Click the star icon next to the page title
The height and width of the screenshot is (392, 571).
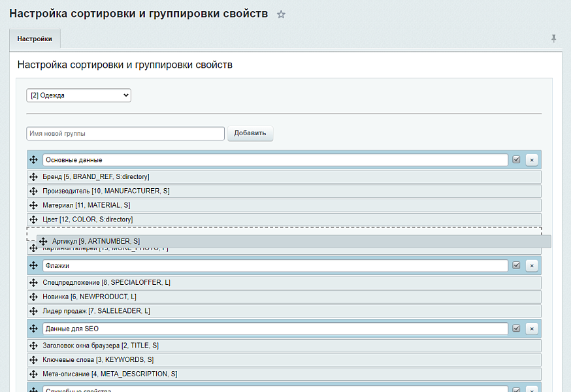(282, 14)
